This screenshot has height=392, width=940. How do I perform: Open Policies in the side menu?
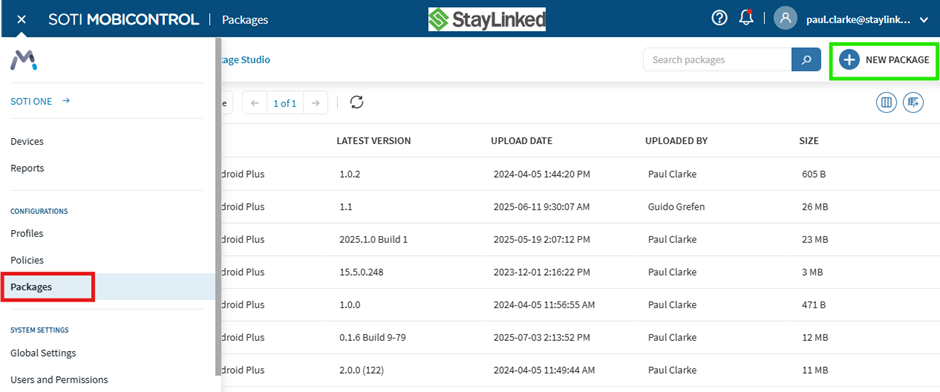pos(27,260)
